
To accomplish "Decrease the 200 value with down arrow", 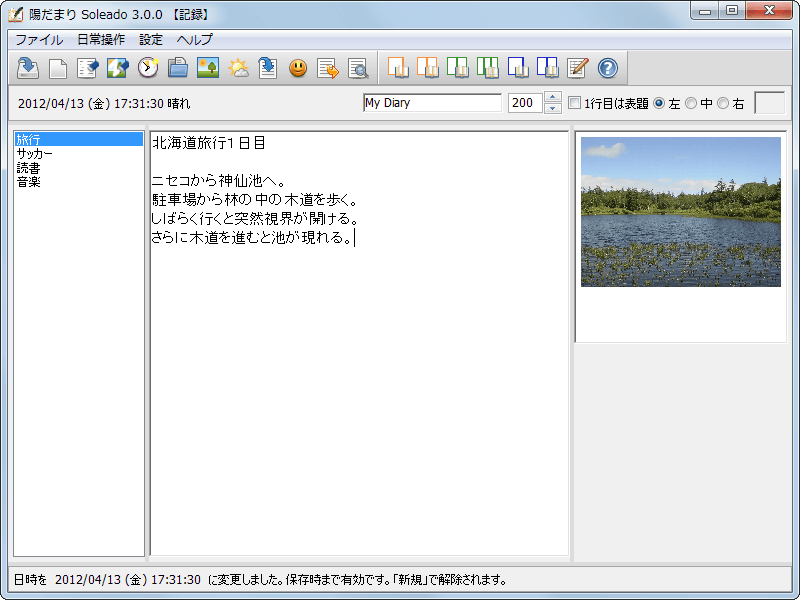I will point(553,108).
